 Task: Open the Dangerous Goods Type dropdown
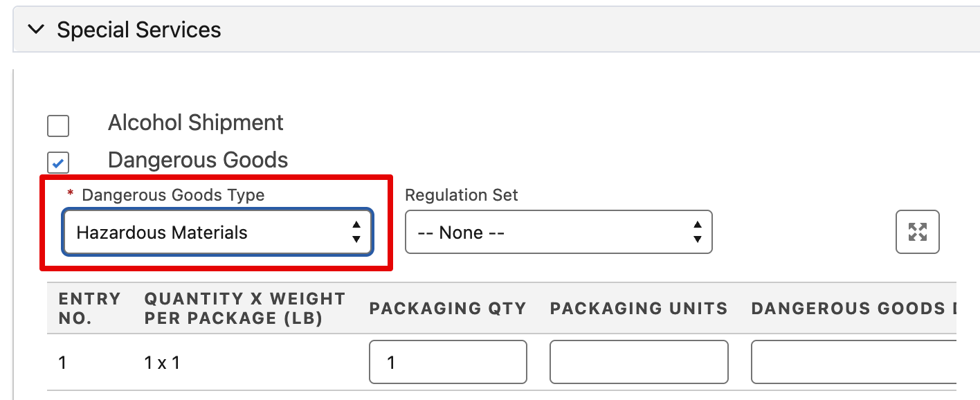218,233
